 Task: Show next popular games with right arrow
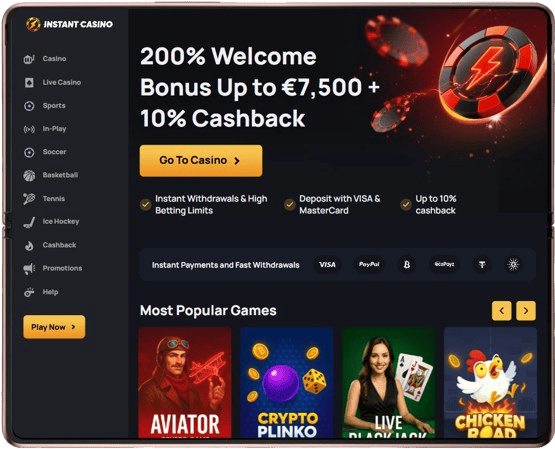pyautogui.click(x=526, y=311)
